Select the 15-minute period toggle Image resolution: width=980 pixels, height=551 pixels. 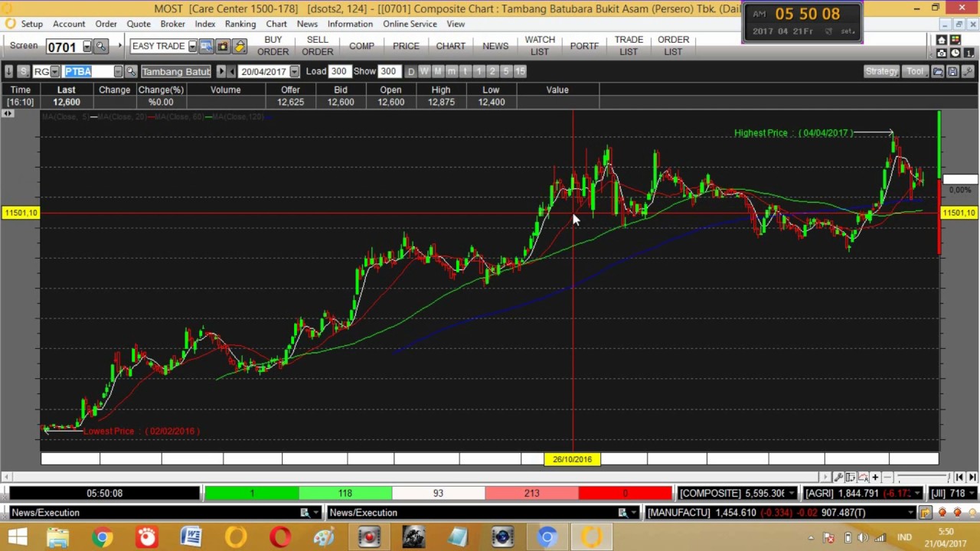(x=520, y=71)
